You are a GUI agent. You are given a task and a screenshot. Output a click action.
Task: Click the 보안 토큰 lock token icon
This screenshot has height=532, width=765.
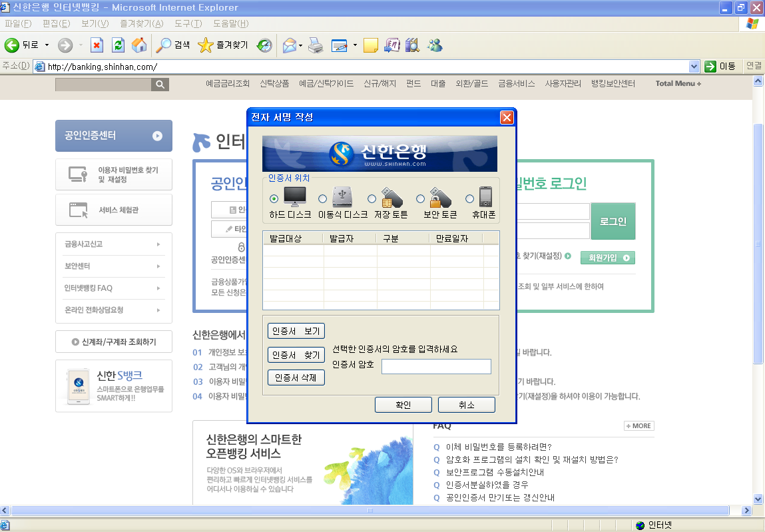pos(440,197)
